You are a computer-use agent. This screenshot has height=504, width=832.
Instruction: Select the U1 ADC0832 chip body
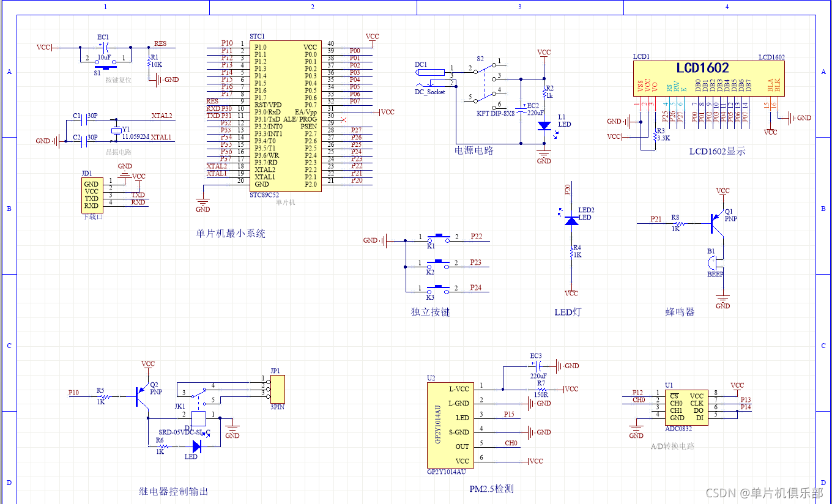click(686, 407)
